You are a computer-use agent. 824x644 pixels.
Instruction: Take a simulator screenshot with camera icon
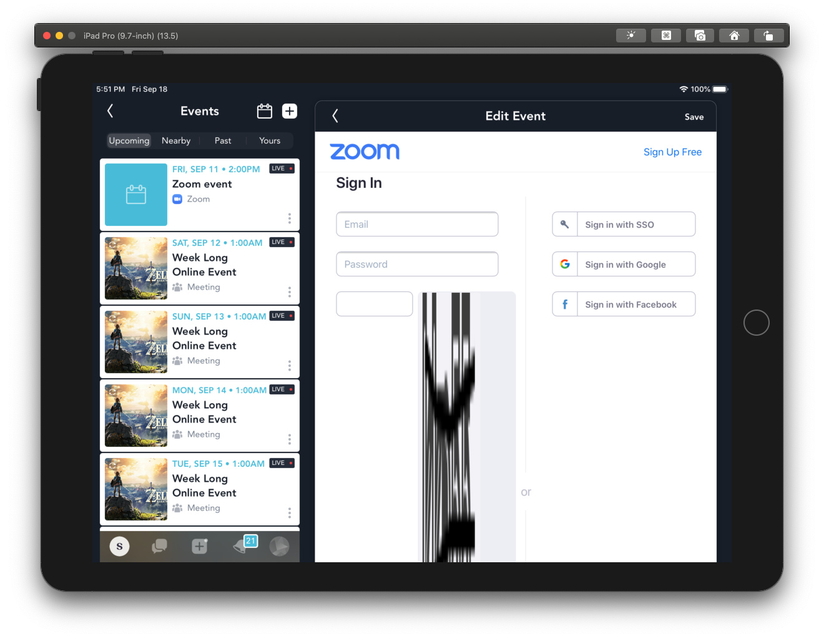pyautogui.click(x=700, y=36)
